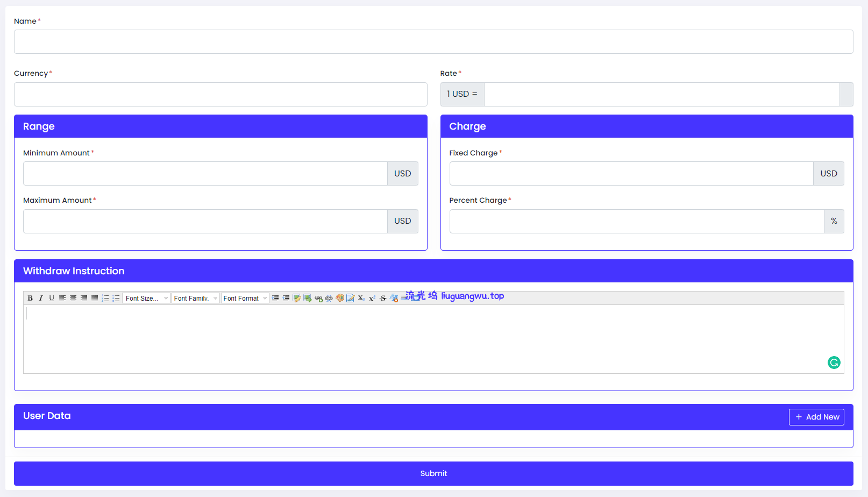Toggle bold formatting in the editor
This screenshot has width=868, height=497.
coord(30,299)
